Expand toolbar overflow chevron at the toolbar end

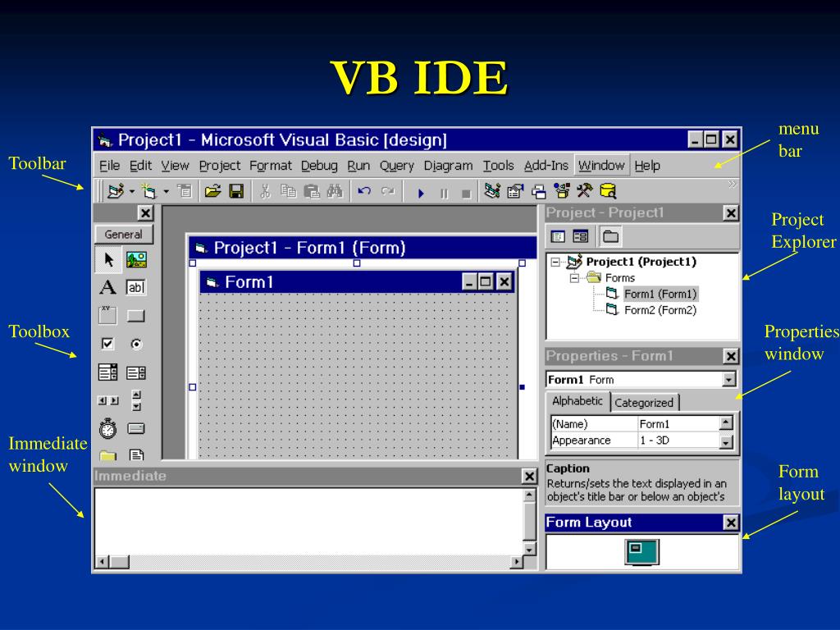click(732, 185)
